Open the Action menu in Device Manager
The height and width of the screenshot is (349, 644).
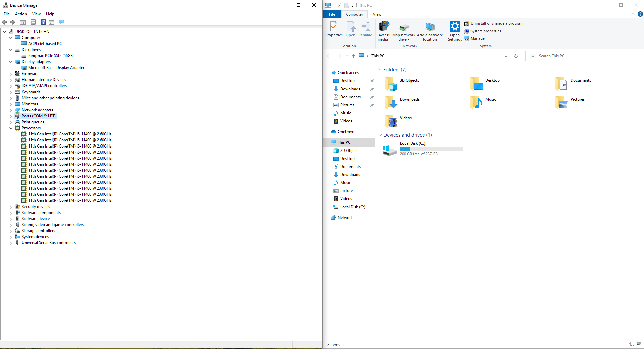pos(21,14)
